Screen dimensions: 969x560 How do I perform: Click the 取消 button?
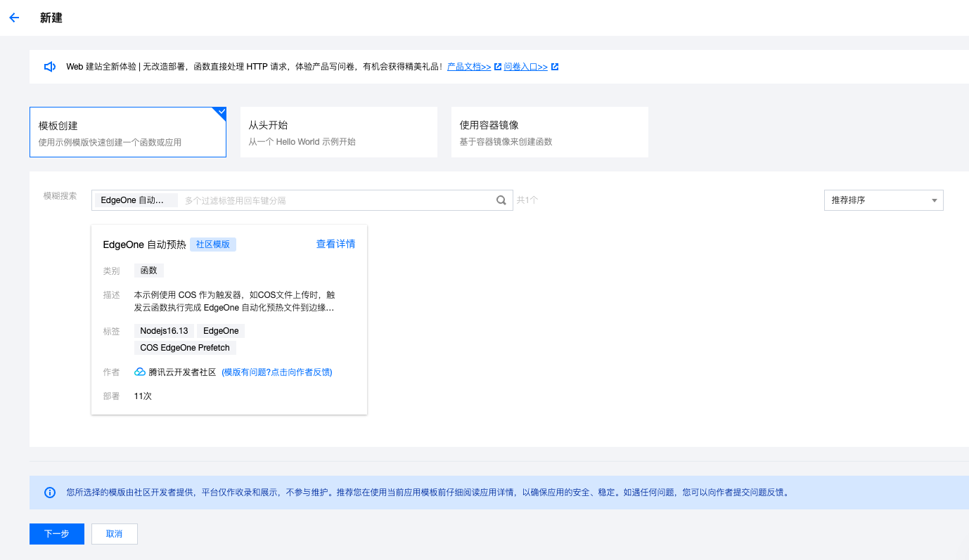coord(114,534)
